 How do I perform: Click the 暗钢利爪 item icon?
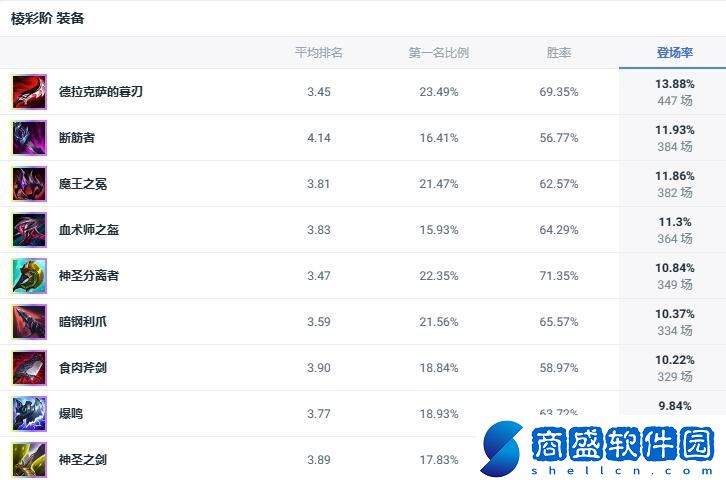click(29, 322)
